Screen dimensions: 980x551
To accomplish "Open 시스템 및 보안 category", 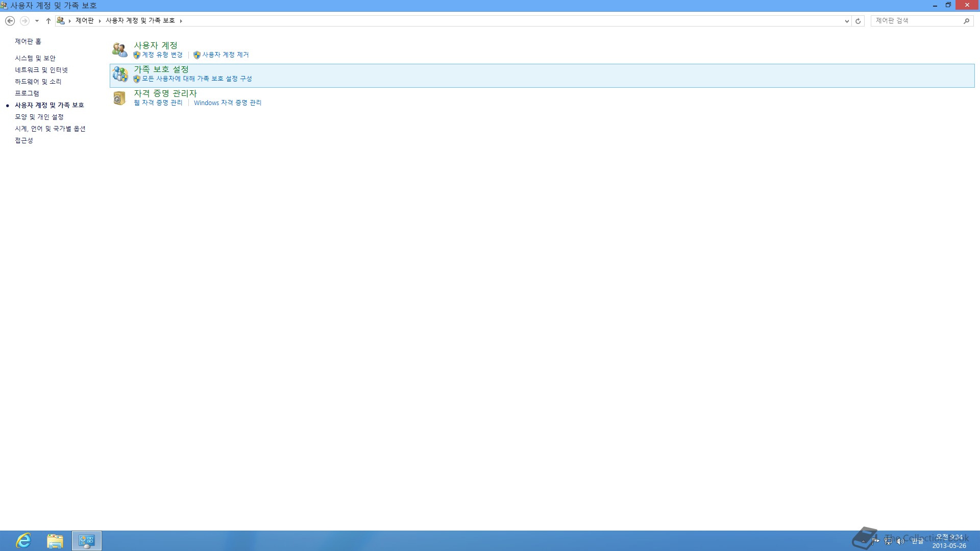I will point(35,58).
